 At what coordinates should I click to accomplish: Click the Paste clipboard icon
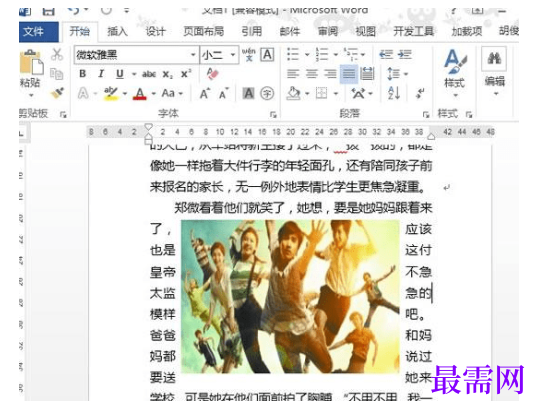[x=31, y=62]
